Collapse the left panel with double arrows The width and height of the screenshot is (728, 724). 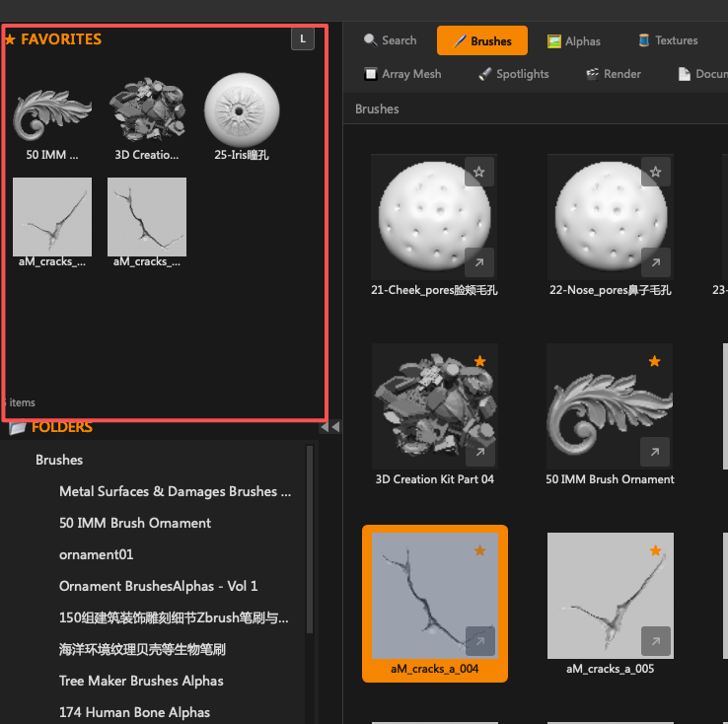coord(330,426)
